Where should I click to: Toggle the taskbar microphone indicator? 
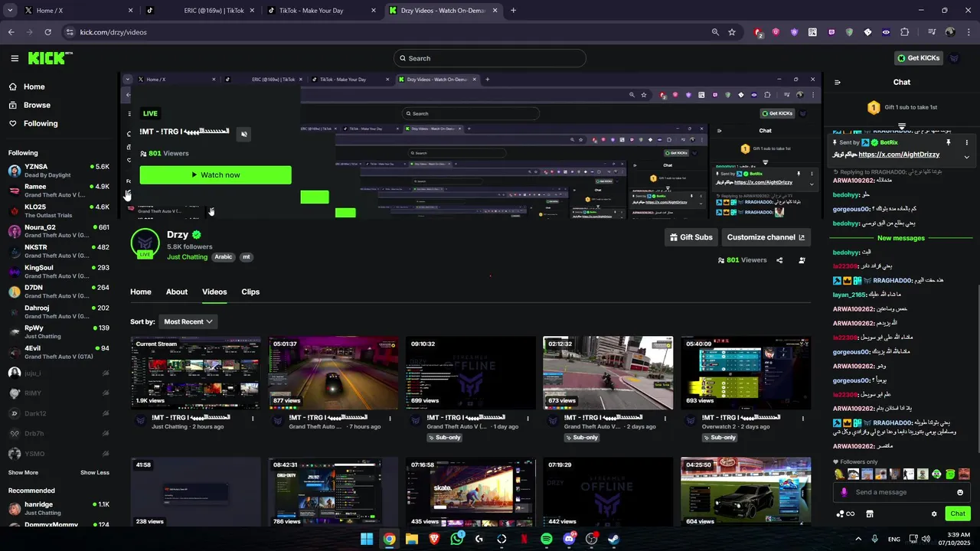pyautogui.click(x=875, y=539)
